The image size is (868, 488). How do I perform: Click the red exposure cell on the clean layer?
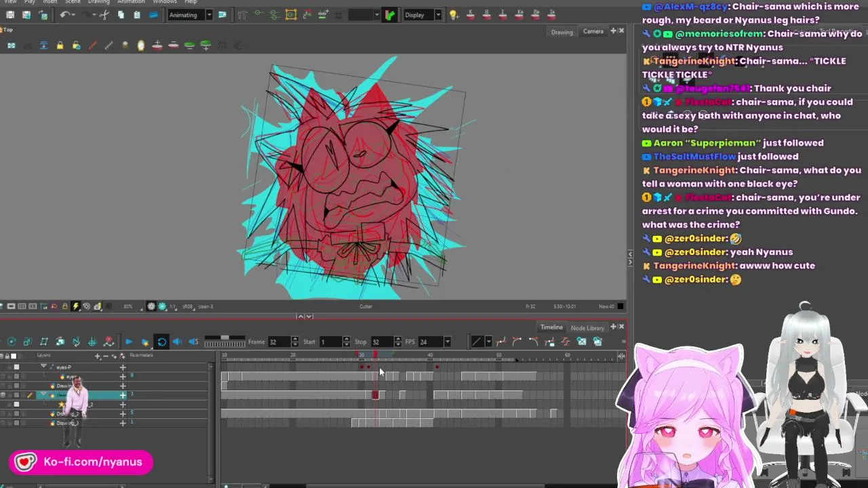click(375, 394)
